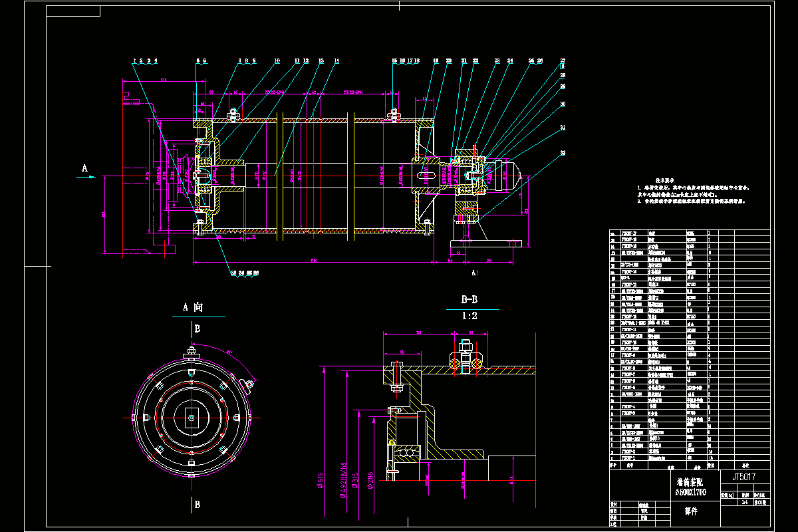
Task: Click part balloon number 14
Action: coord(336,61)
